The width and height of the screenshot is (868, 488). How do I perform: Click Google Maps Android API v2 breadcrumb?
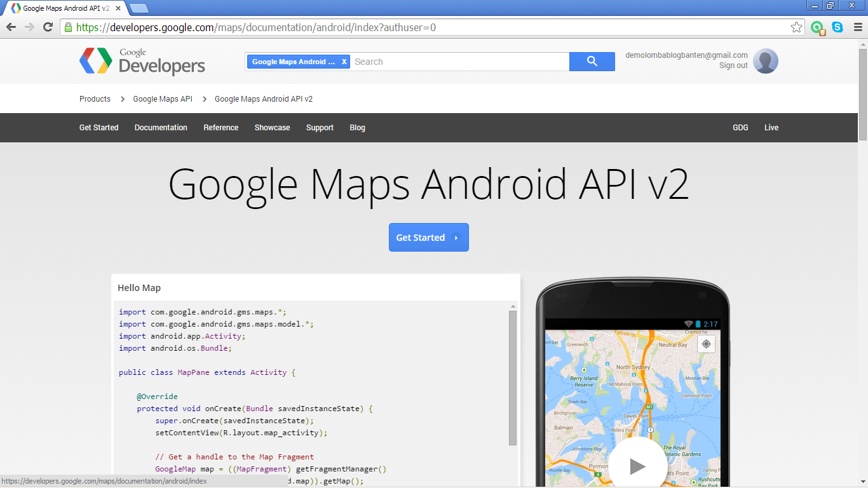264,99
